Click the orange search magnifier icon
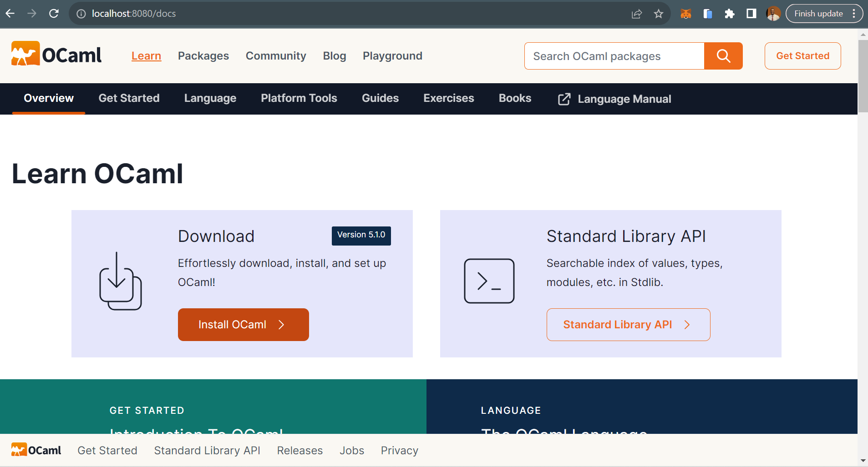 [x=723, y=56]
